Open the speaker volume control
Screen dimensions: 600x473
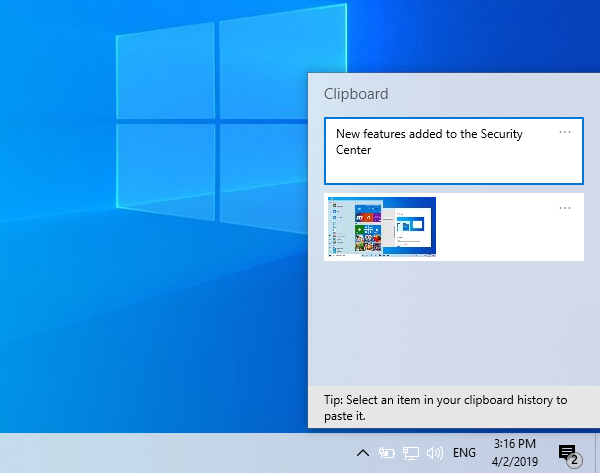[435, 453]
